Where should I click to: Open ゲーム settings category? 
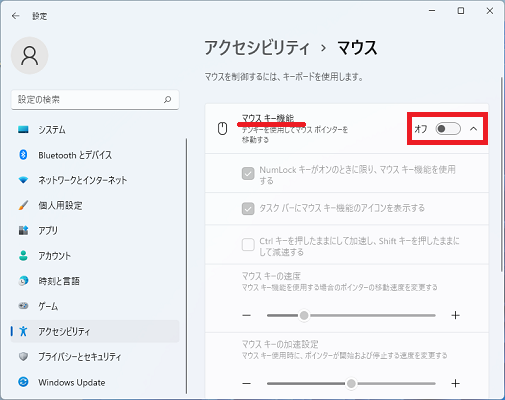click(x=95, y=306)
